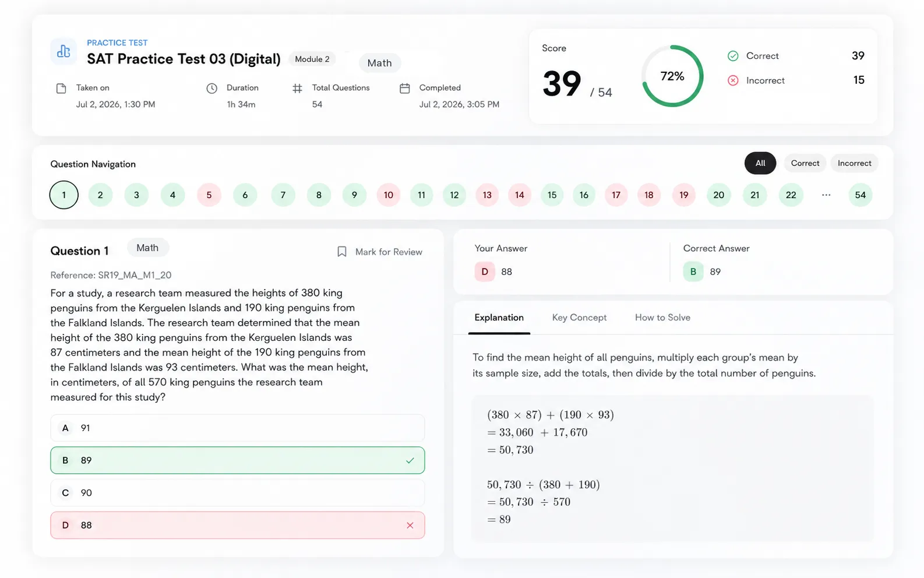The image size is (924, 578).
Task: Click the SAT Practice Test 03 (Digital) title
Action: point(184,59)
